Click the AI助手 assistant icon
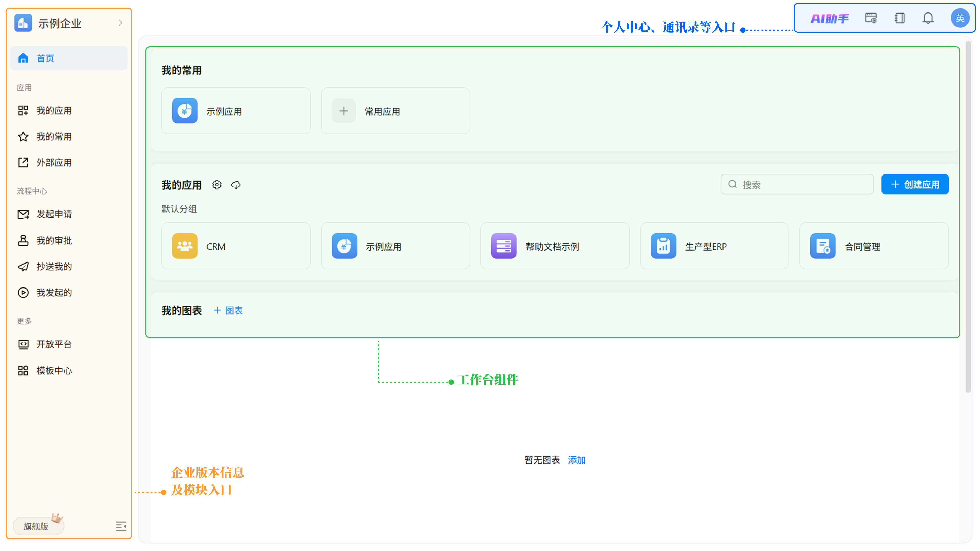 tap(829, 18)
